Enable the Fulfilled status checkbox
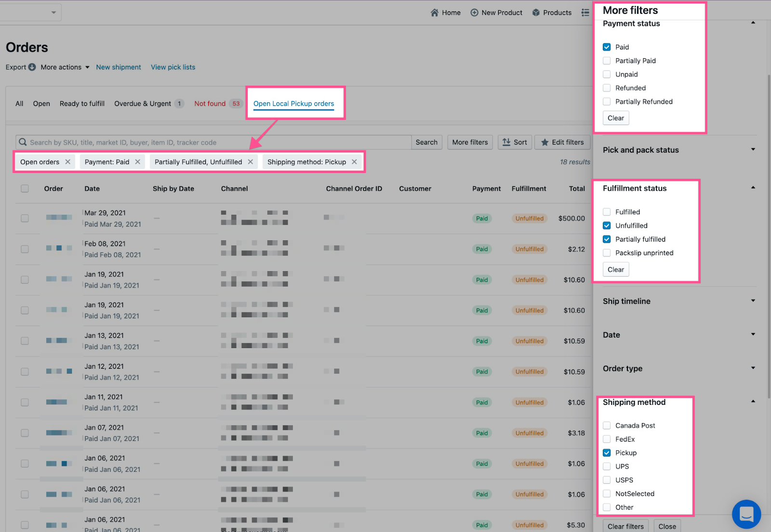Image resolution: width=771 pixels, height=532 pixels. pyautogui.click(x=607, y=212)
